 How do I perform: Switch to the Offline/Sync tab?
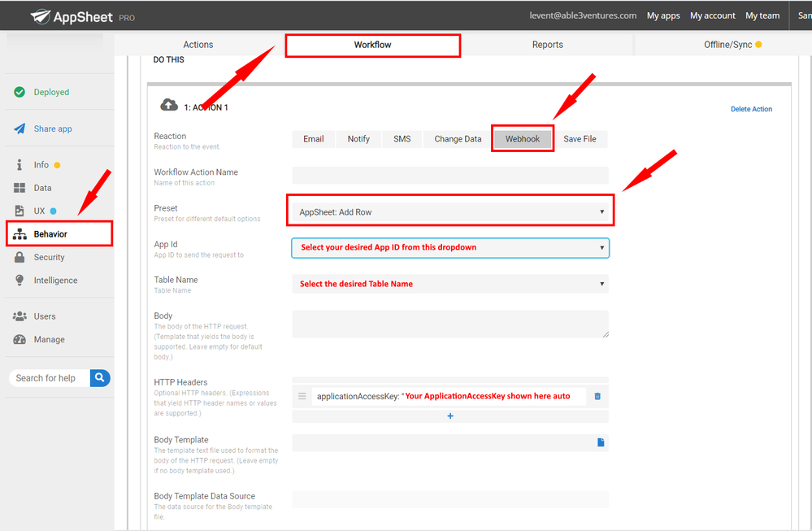click(732, 45)
